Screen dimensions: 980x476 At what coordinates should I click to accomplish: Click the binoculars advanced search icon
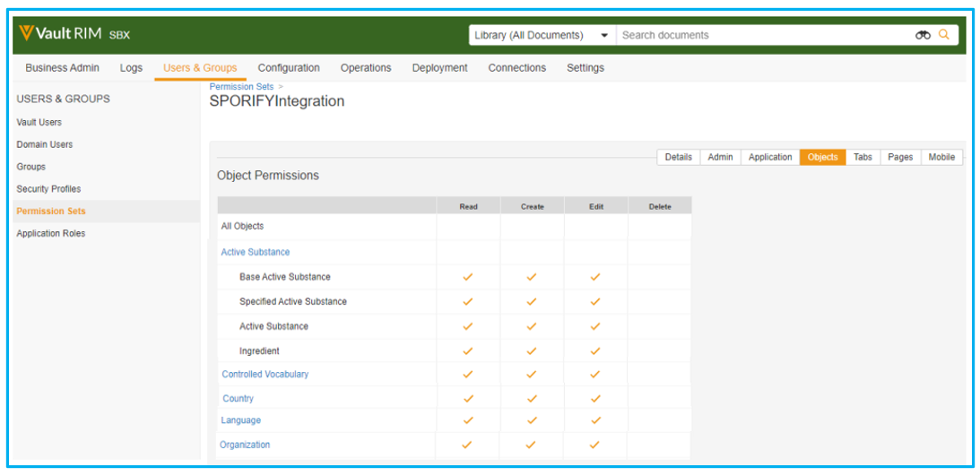[923, 35]
